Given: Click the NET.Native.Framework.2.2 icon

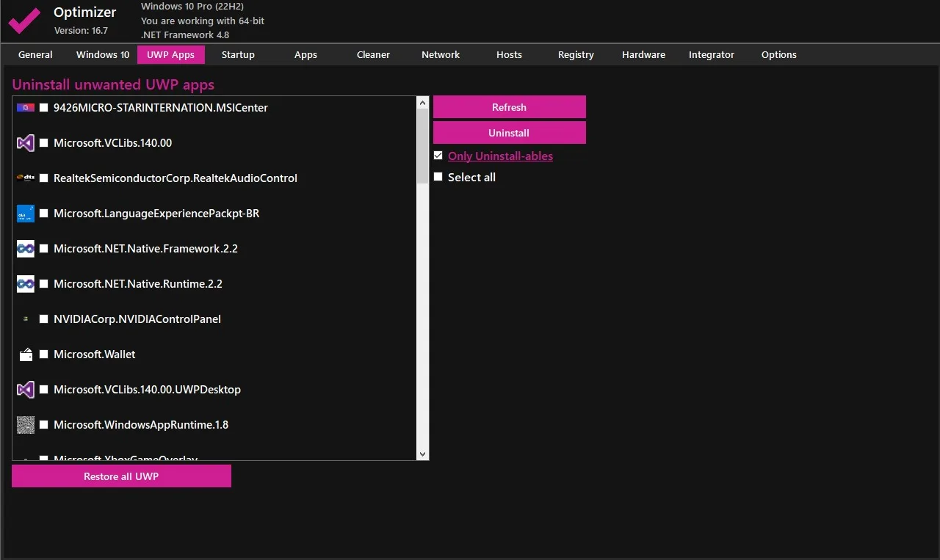Looking at the screenshot, I should click(x=26, y=249).
